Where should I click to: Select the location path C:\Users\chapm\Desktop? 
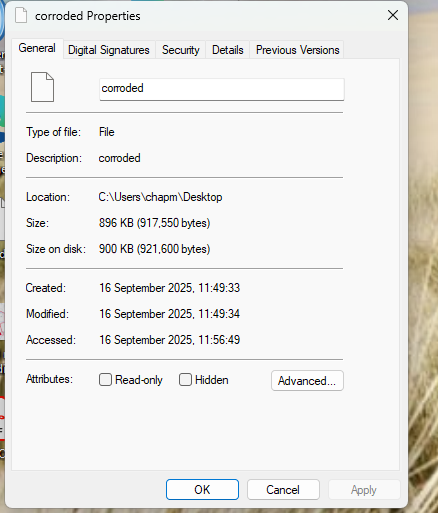[x=160, y=197]
